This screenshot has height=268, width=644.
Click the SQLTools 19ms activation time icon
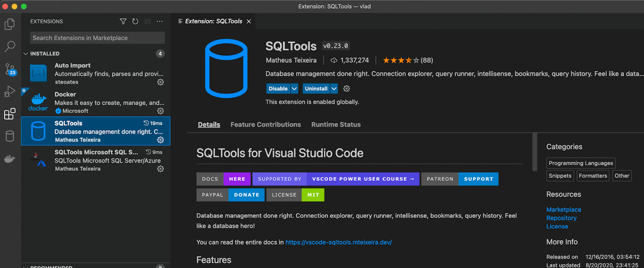point(146,123)
